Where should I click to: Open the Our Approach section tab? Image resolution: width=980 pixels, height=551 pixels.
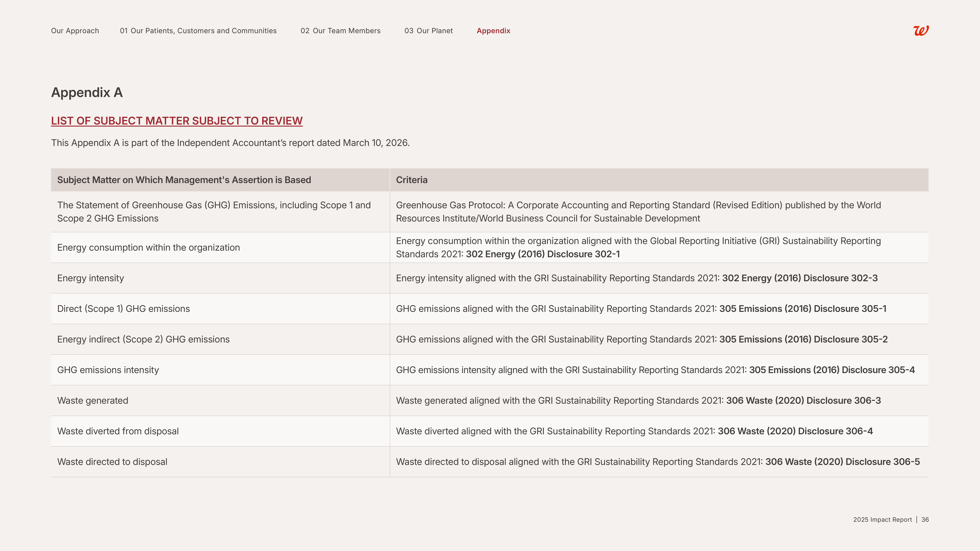75,31
